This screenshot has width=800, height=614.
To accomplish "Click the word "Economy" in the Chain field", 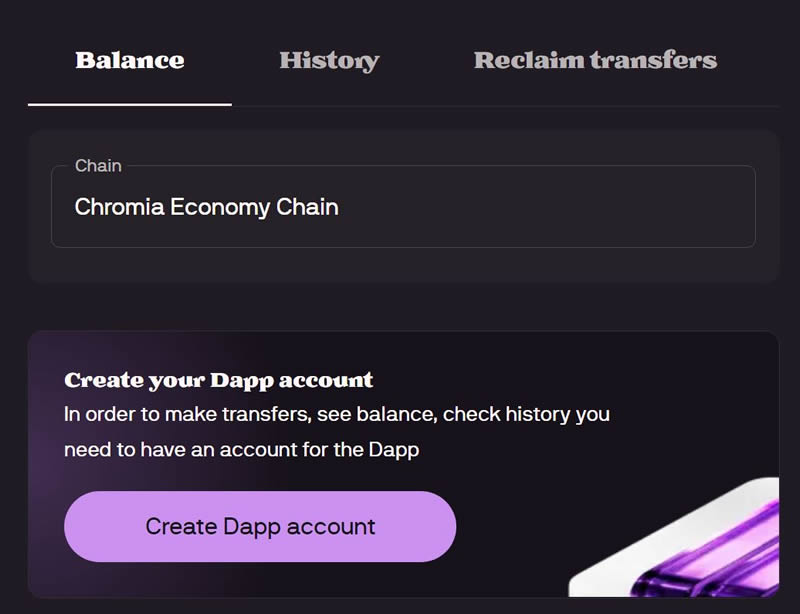I will coord(220,207).
